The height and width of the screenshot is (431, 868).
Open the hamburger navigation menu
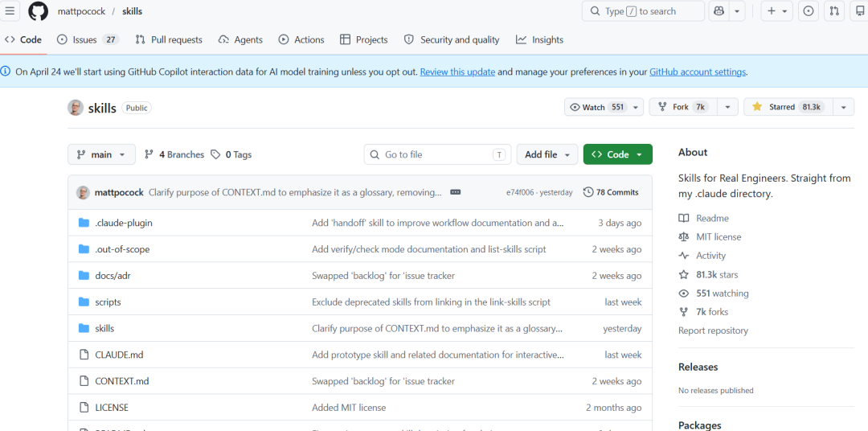(x=10, y=11)
